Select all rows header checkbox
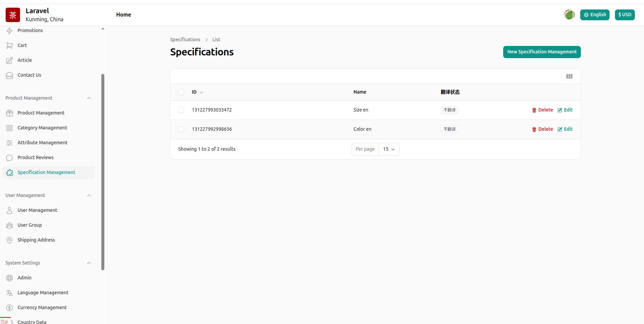This screenshot has width=644, height=324. click(181, 92)
